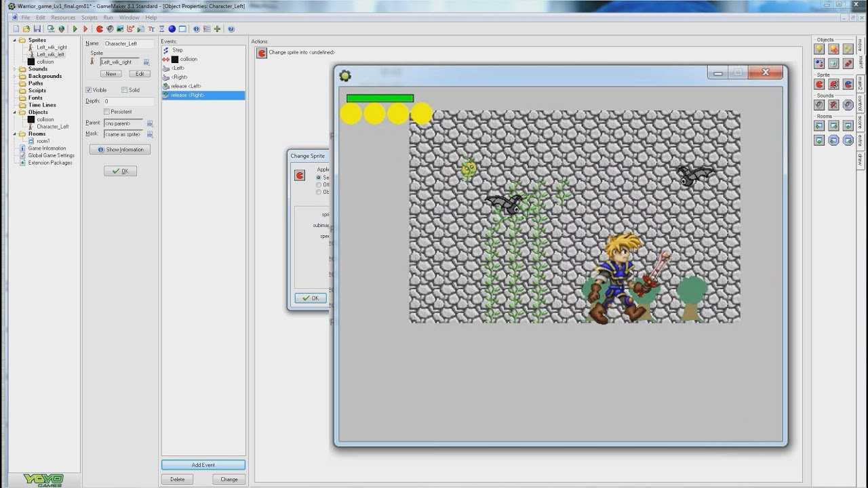This screenshot has width=868, height=488.
Task: Open the Scripts menu
Action: coord(90,18)
